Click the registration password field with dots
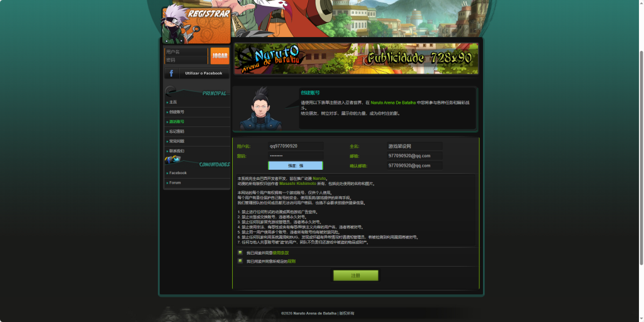The image size is (644, 322). coord(296,156)
